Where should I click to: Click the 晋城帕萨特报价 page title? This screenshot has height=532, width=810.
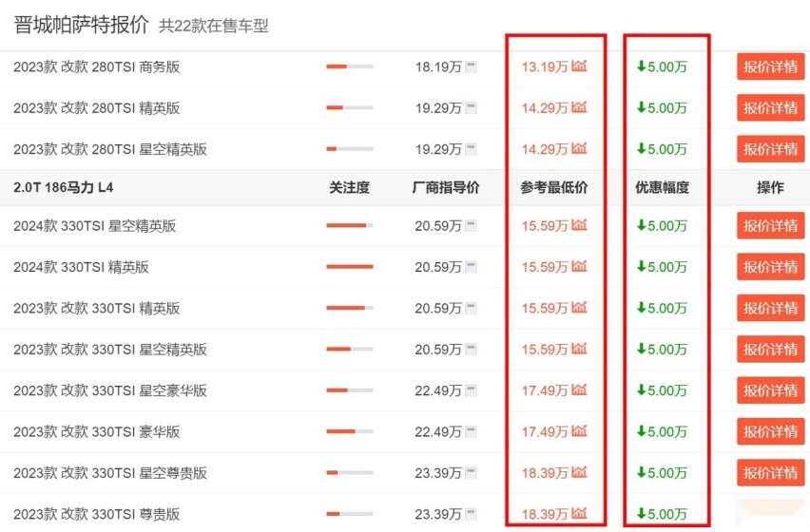[81, 25]
